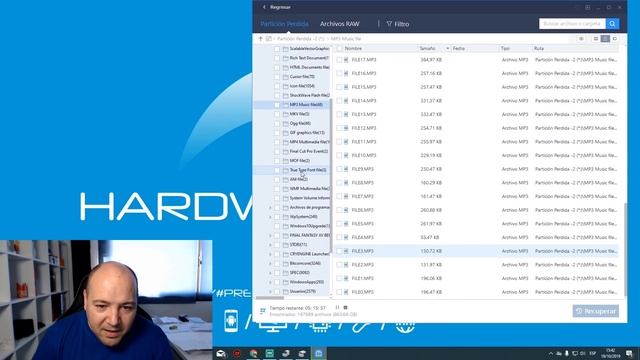The image size is (640, 360).
Task: Check the box for FILE0.MP3
Action: coord(339,292)
